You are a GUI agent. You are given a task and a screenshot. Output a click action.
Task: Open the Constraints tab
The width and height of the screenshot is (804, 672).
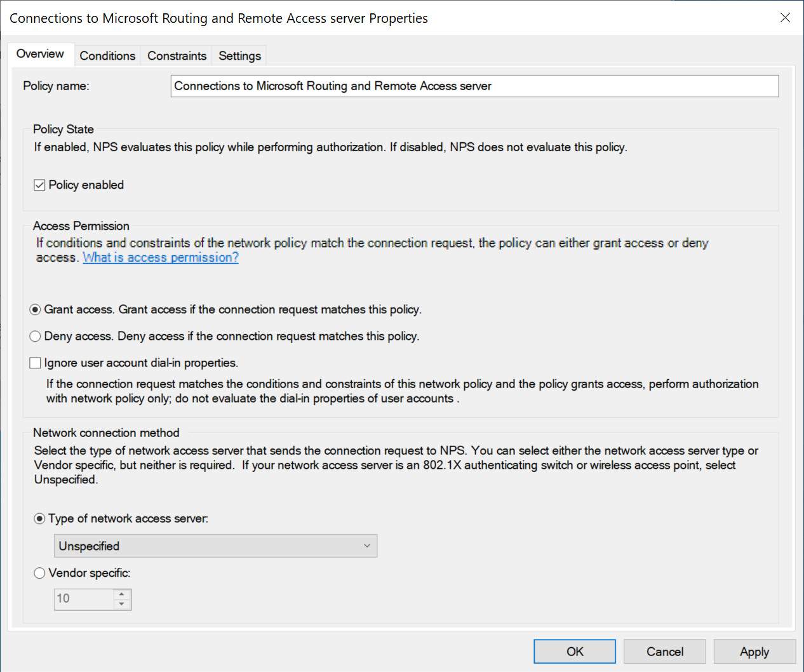[177, 56]
